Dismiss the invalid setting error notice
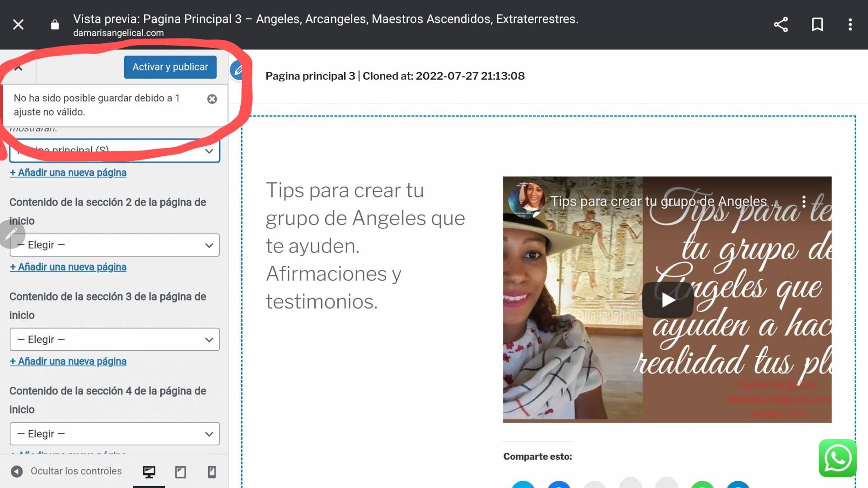The height and width of the screenshot is (488, 868). pos(212,99)
